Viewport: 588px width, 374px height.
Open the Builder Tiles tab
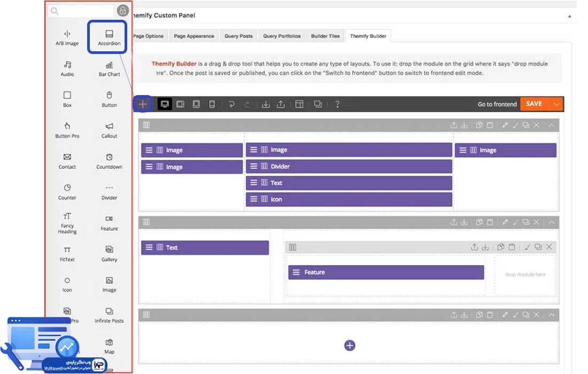pyautogui.click(x=325, y=36)
